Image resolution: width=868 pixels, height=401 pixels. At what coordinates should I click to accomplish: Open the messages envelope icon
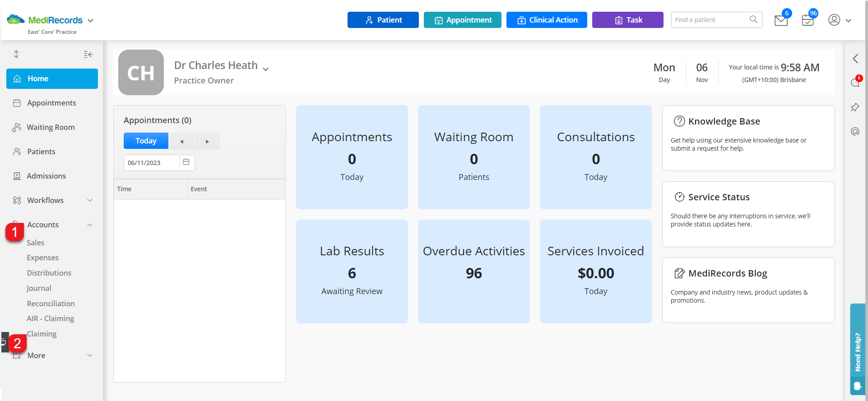pos(781,21)
